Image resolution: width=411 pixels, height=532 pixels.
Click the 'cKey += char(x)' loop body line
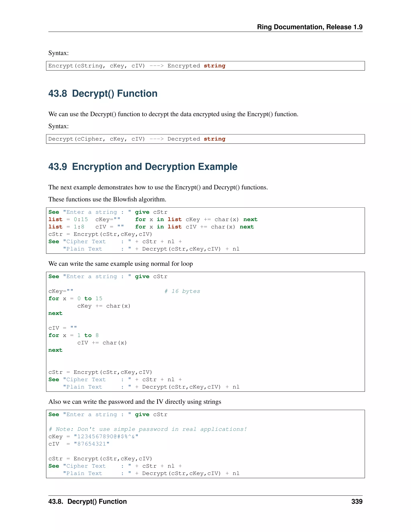click(104, 306)
